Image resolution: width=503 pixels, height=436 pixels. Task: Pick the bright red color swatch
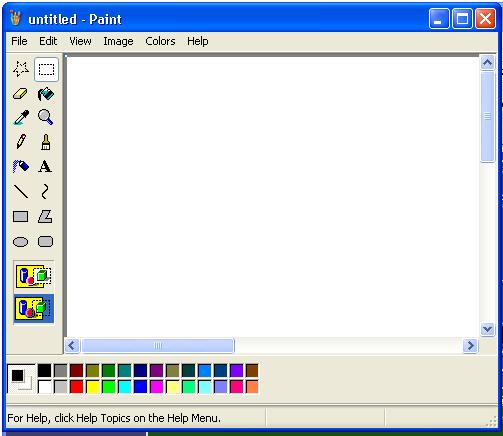tap(77, 387)
